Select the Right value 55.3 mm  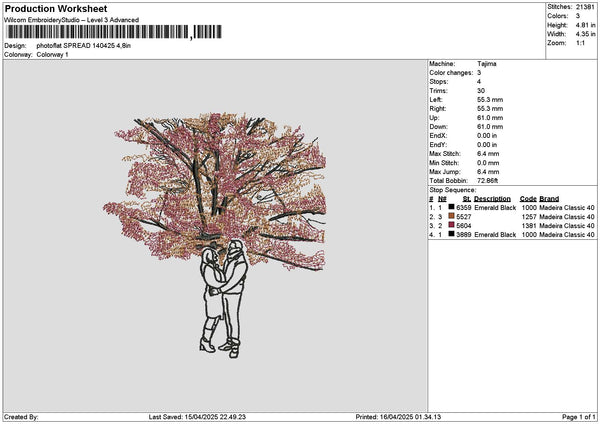pos(490,109)
